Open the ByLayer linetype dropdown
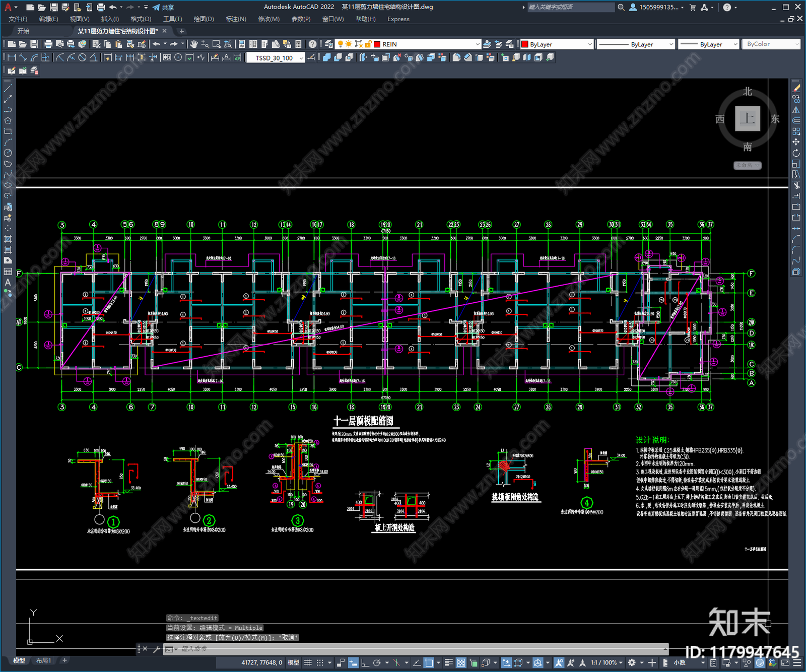The image size is (806, 672). click(x=671, y=44)
